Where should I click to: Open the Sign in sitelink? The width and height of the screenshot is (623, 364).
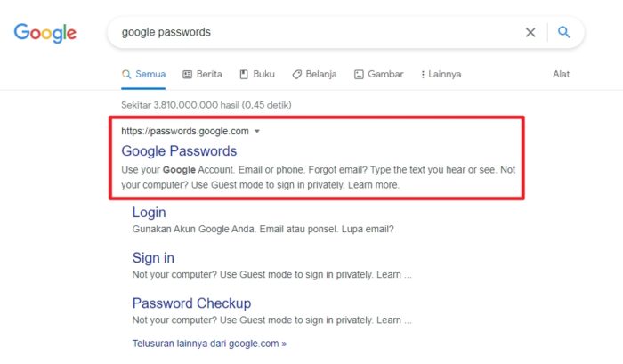coord(153,258)
